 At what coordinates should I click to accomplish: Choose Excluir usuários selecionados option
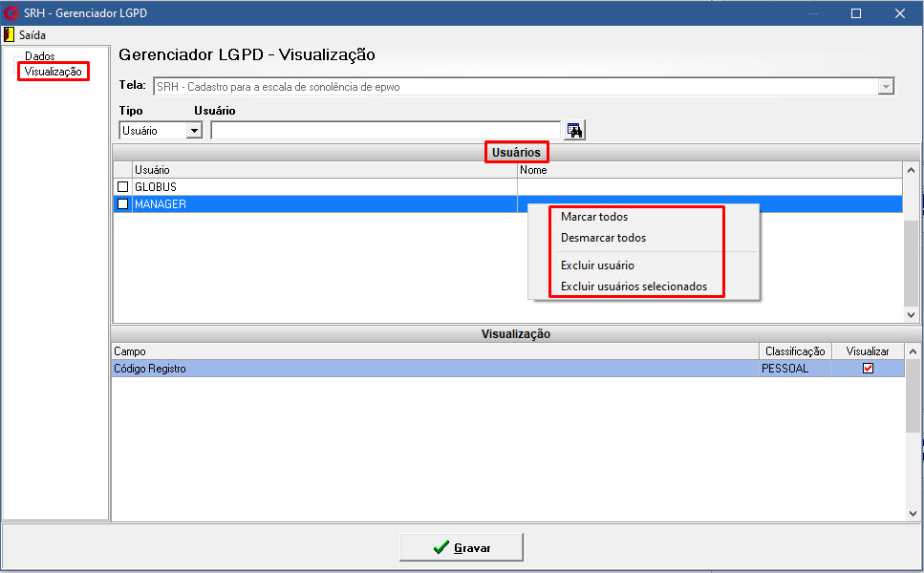pos(634,286)
